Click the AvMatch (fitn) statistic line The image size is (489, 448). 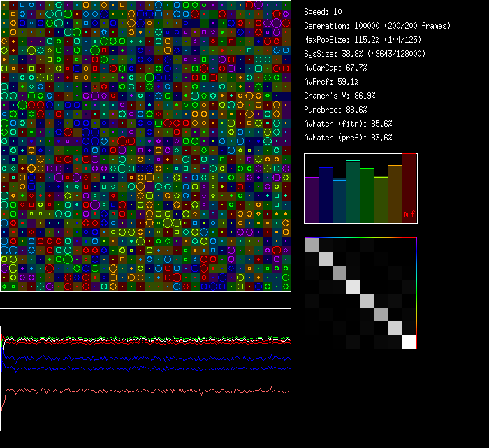pyautogui.click(x=348, y=124)
